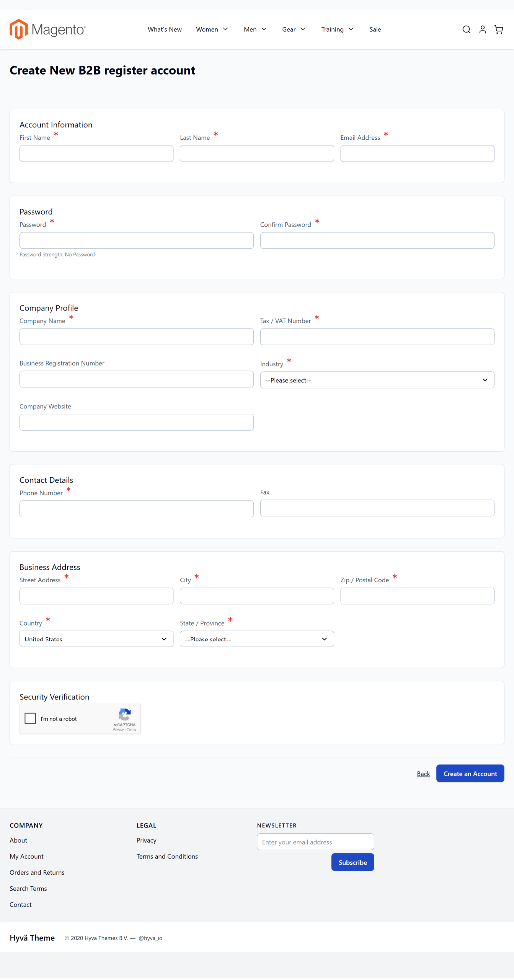The height and width of the screenshot is (980, 514).
Task: Open the Country dropdown
Action: 96,639
